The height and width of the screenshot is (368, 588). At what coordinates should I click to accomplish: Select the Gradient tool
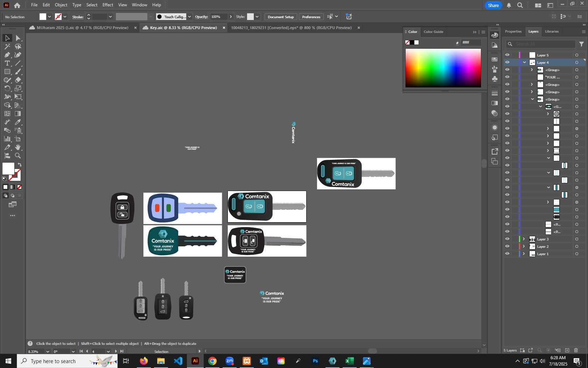[x=18, y=114]
